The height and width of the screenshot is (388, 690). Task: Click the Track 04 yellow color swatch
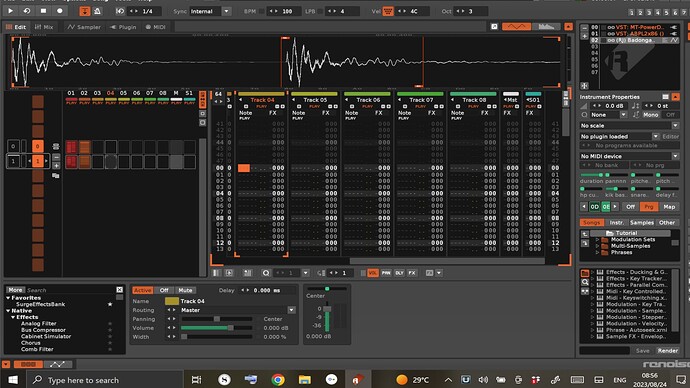[172, 301]
